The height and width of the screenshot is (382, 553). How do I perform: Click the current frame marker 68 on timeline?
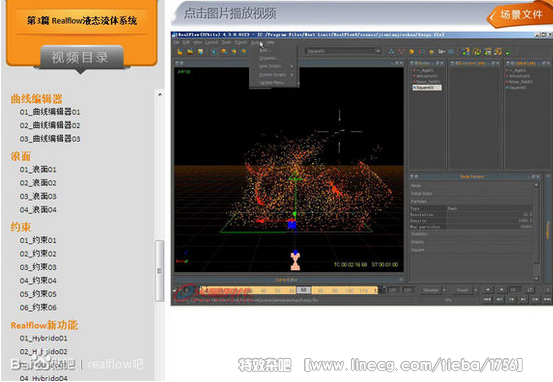(304, 290)
